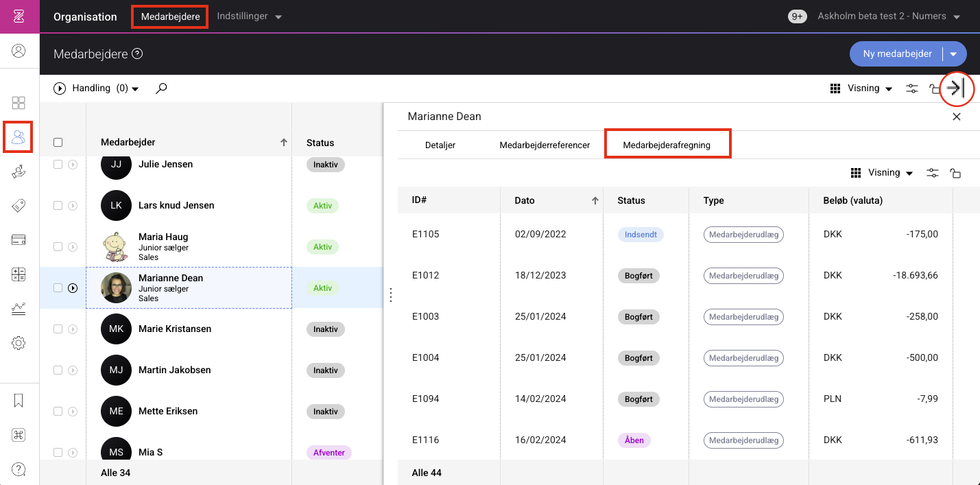Click the Ny medarbejder button

click(x=897, y=54)
